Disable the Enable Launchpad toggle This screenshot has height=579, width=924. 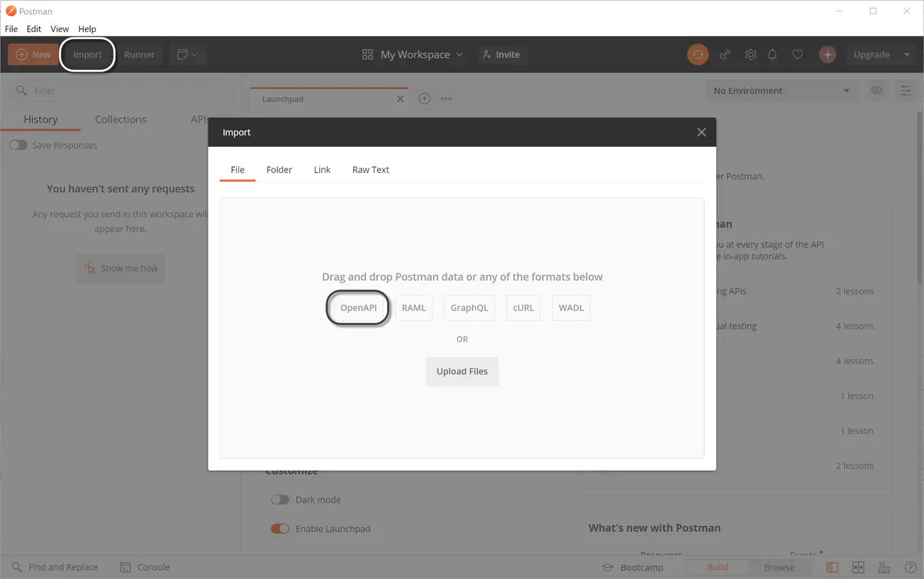pyautogui.click(x=280, y=529)
